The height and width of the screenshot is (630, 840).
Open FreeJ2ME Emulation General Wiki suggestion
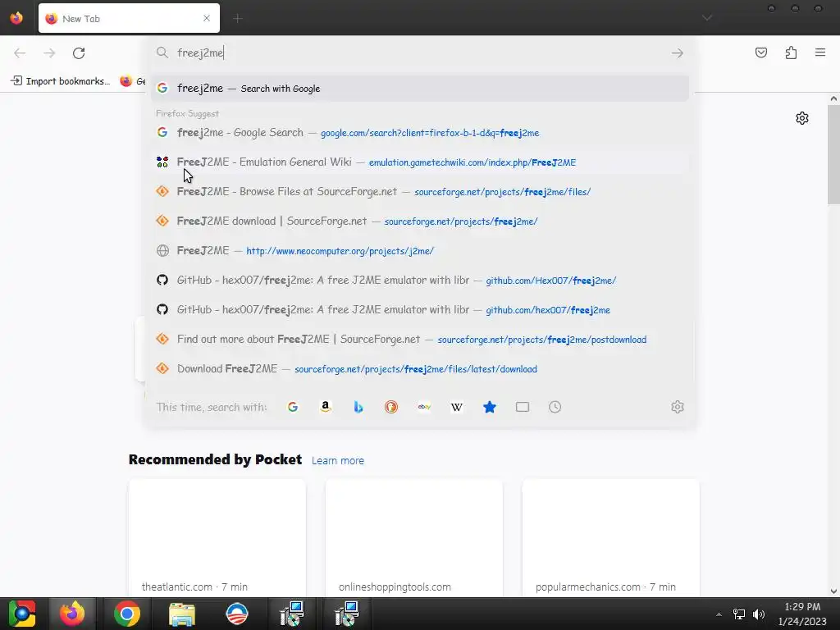[x=419, y=162]
